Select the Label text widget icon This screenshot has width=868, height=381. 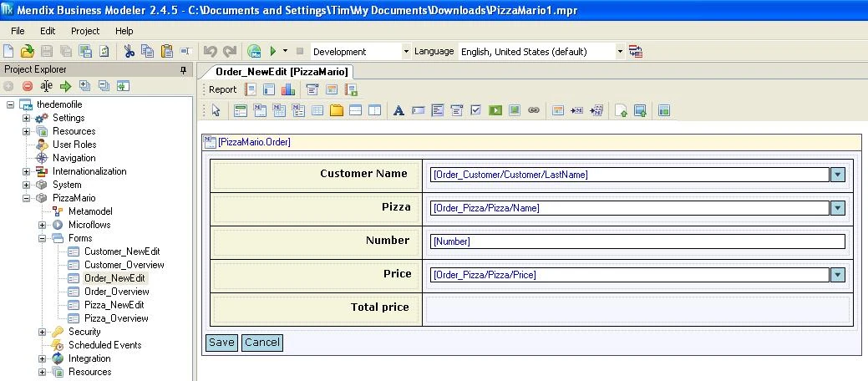398,110
